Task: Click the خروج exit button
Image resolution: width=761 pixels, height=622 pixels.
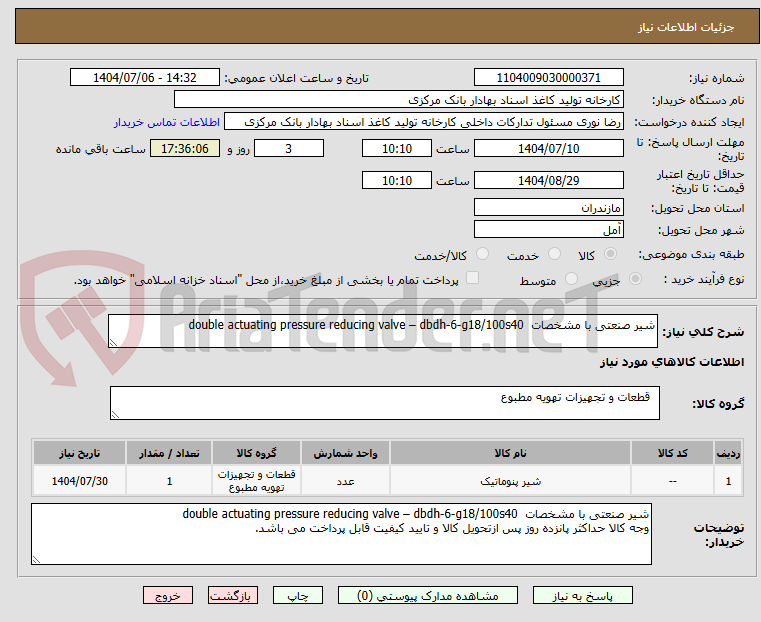Action: (x=167, y=595)
